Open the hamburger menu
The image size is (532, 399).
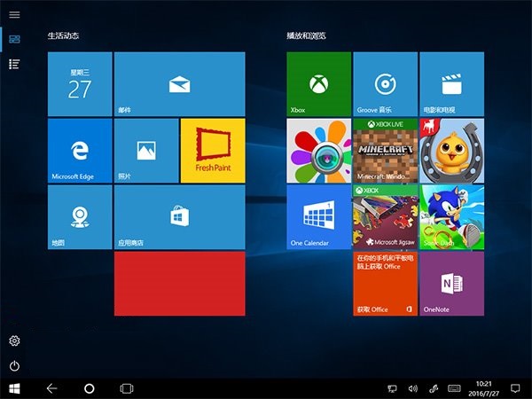coord(14,14)
